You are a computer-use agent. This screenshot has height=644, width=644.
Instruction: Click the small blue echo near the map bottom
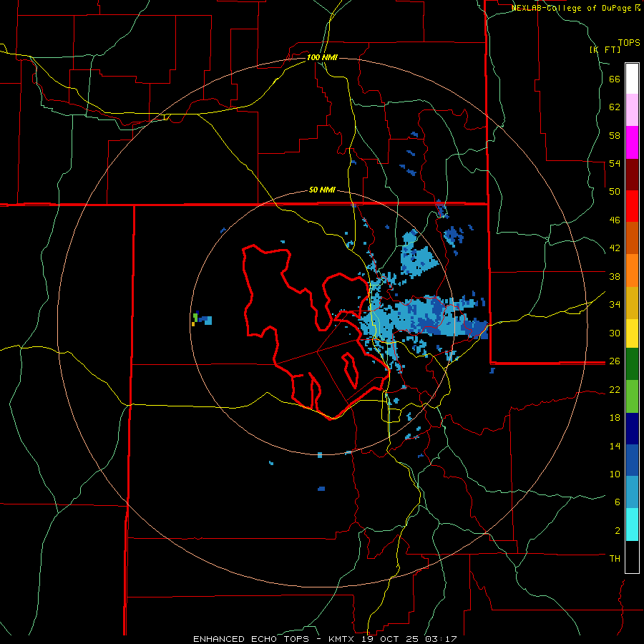pos(321,489)
